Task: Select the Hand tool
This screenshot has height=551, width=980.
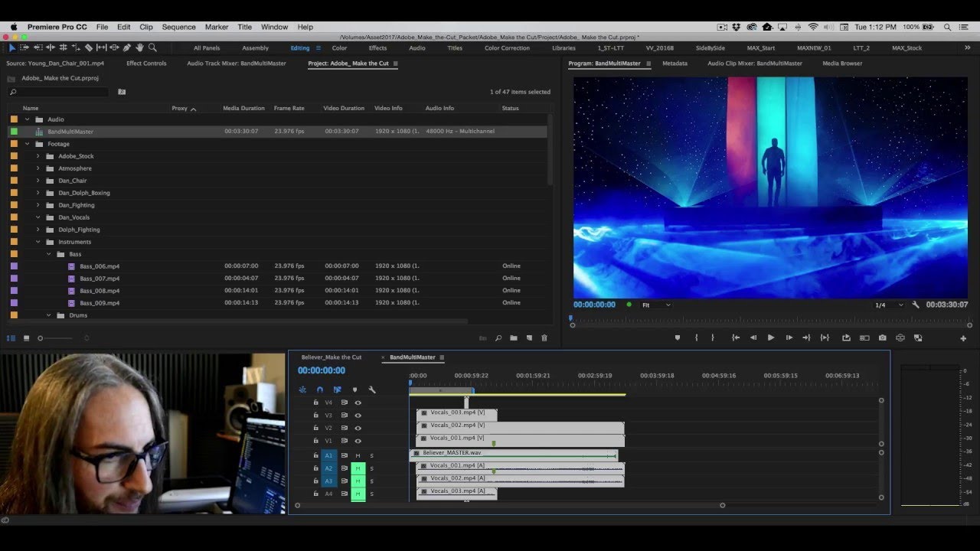Action: point(140,47)
